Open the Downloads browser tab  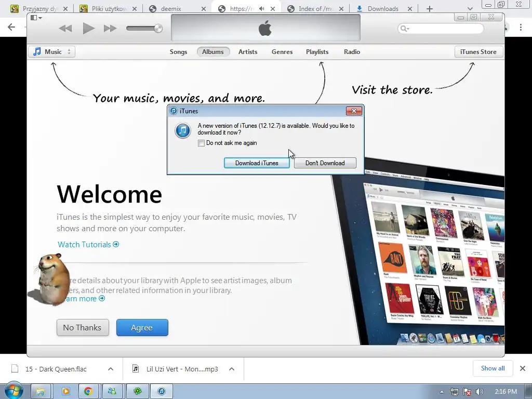coord(383,9)
